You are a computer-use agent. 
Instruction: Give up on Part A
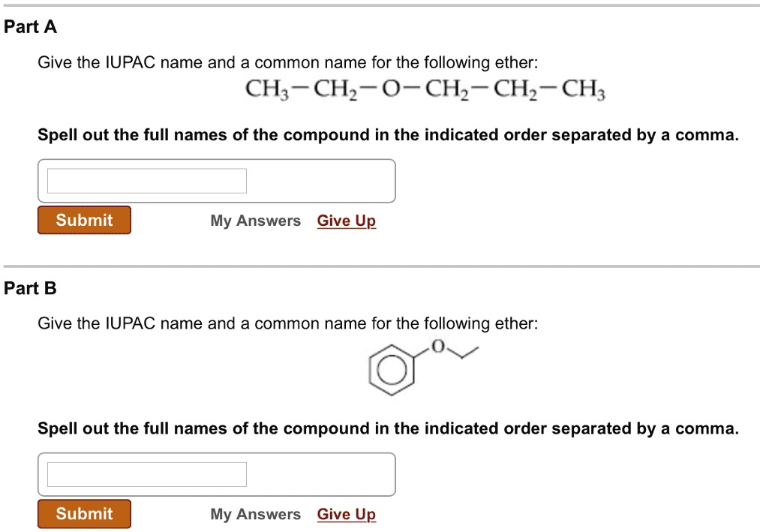pos(347,221)
